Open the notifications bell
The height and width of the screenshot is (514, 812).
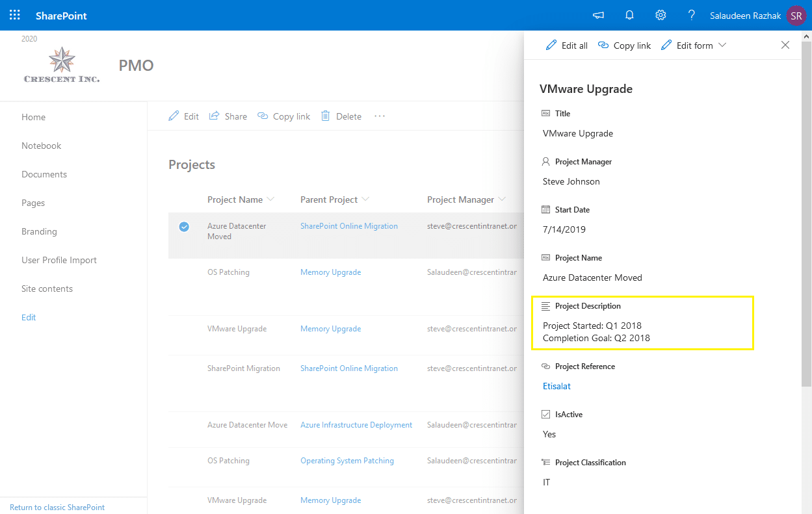[629, 15]
